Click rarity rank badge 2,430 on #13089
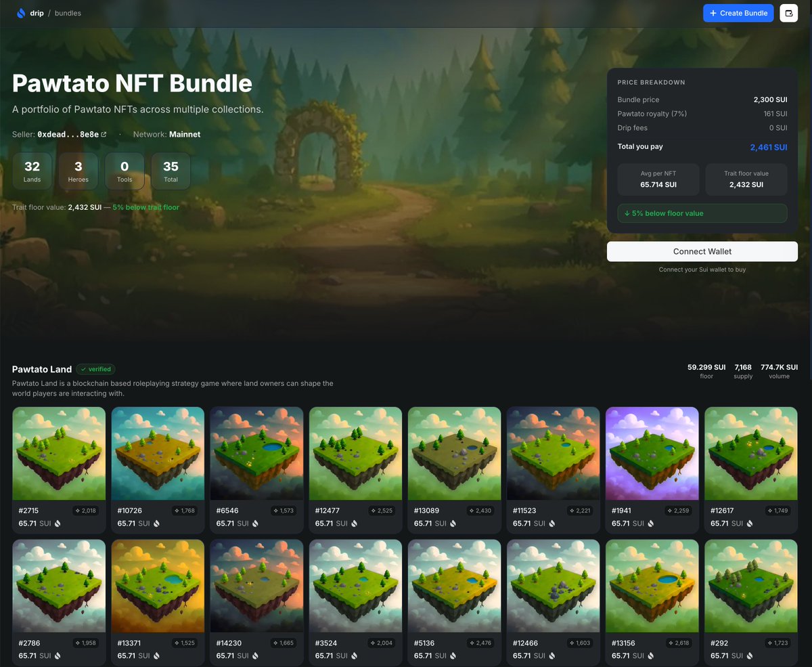This screenshot has height=667, width=812. pos(481,511)
